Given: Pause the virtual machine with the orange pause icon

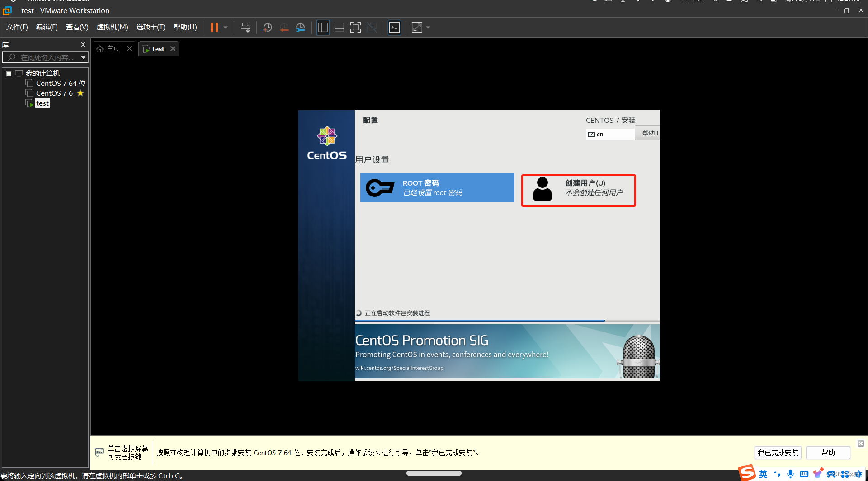Looking at the screenshot, I should pyautogui.click(x=214, y=28).
